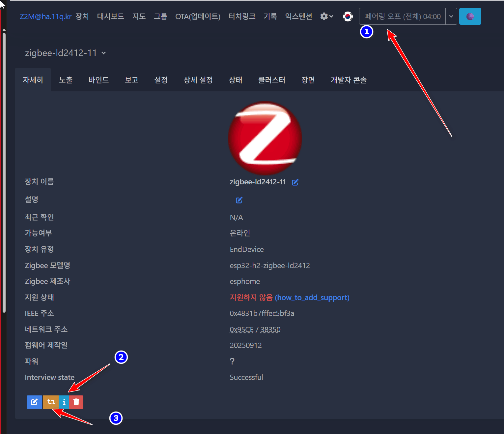The width and height of the screenshot is (504, 434).
Task: Open the settings gear menu
Action: point(327,16)
